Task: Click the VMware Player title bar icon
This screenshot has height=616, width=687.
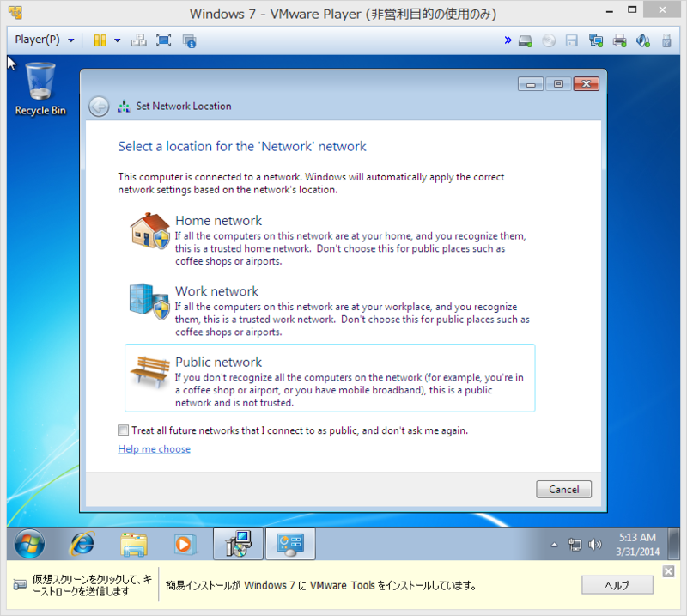Action: [x=15, y=13]
